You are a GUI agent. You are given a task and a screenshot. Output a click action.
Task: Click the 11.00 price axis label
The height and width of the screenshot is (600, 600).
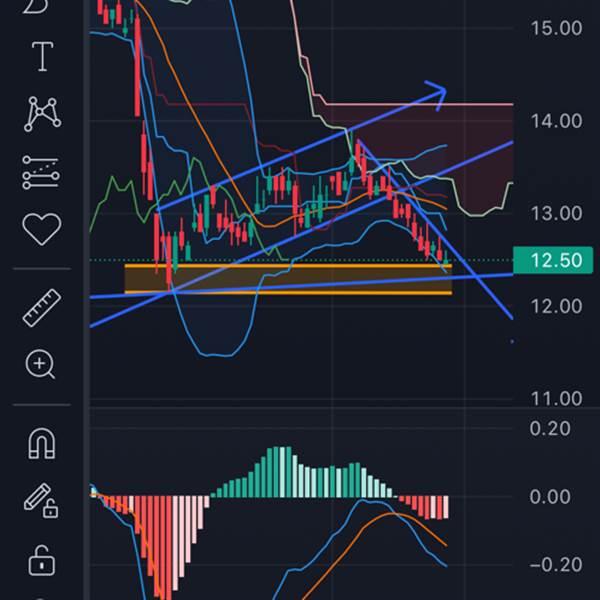pyautogui.click(x=556, y=399)
